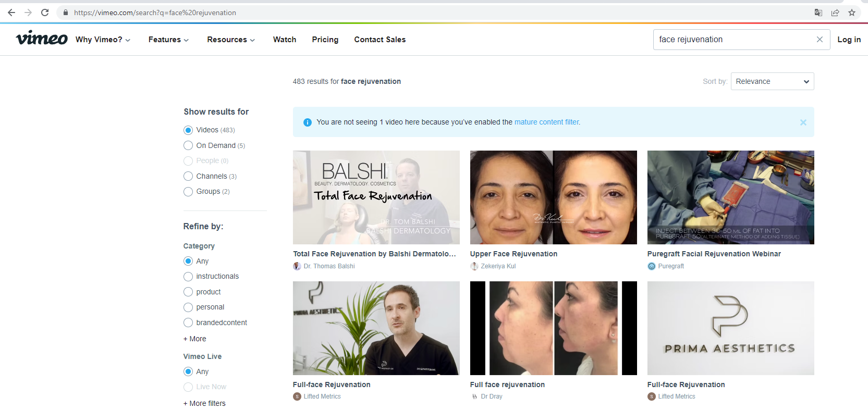Image resolution: width=868 pixels, height=409 pixels.
Task: Reload the page with refresh icon
Action: (45, 13)
